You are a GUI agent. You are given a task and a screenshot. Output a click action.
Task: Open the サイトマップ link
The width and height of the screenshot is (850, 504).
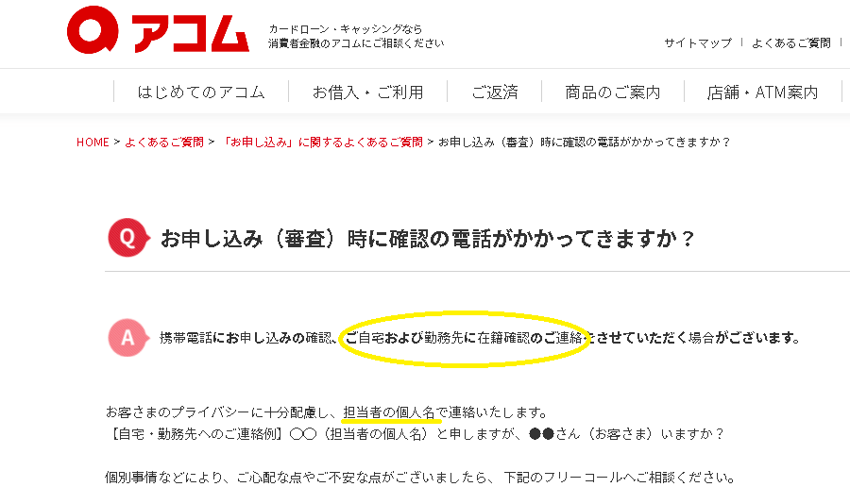[698, 42]
